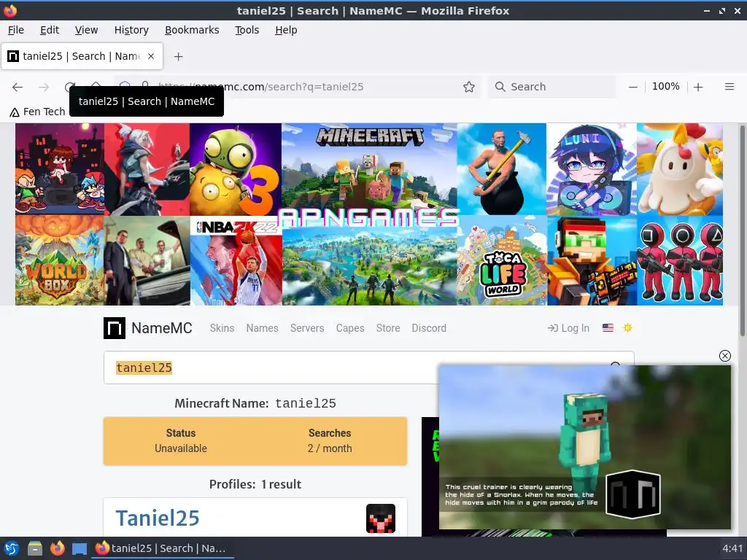Click the Luni chibi character tile

pyautogui.click(x=592, y=169)
